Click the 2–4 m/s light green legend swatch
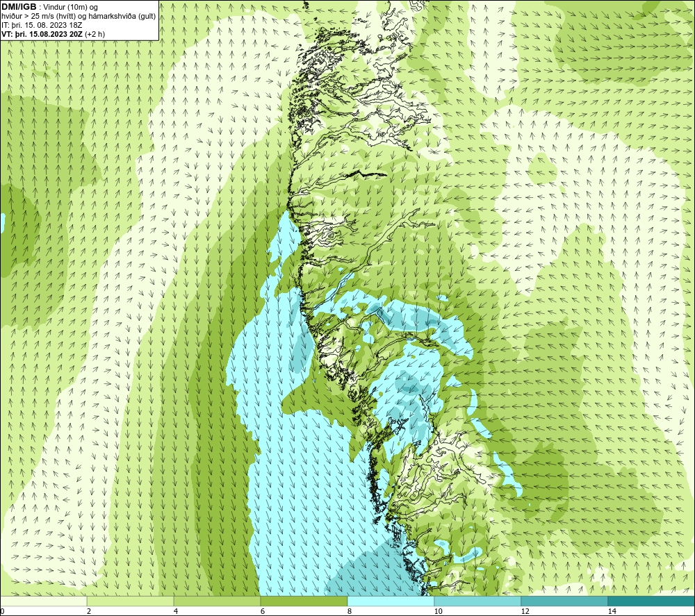The width and height of the screenshot is (695, 616). coord(131,601)
